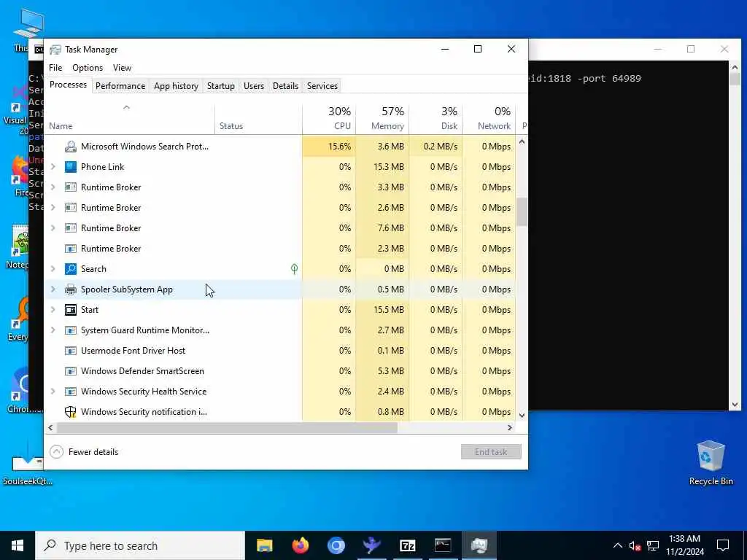Sort by the Name column header

click(129, 119)
